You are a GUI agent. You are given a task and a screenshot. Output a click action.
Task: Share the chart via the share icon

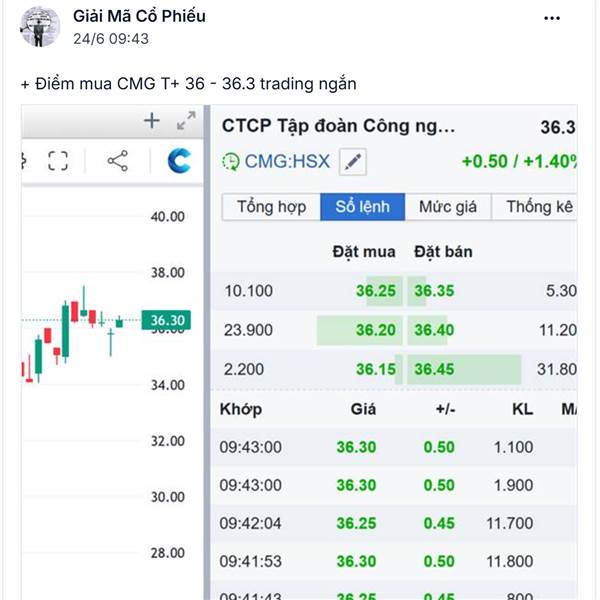pyautogui.click(x=117, y=161)
